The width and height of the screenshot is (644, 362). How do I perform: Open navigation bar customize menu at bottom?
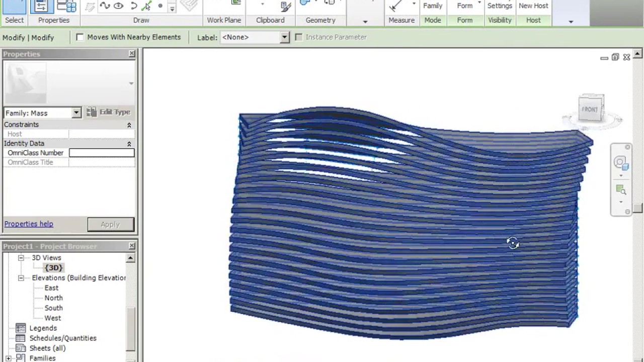pos(627,212)
